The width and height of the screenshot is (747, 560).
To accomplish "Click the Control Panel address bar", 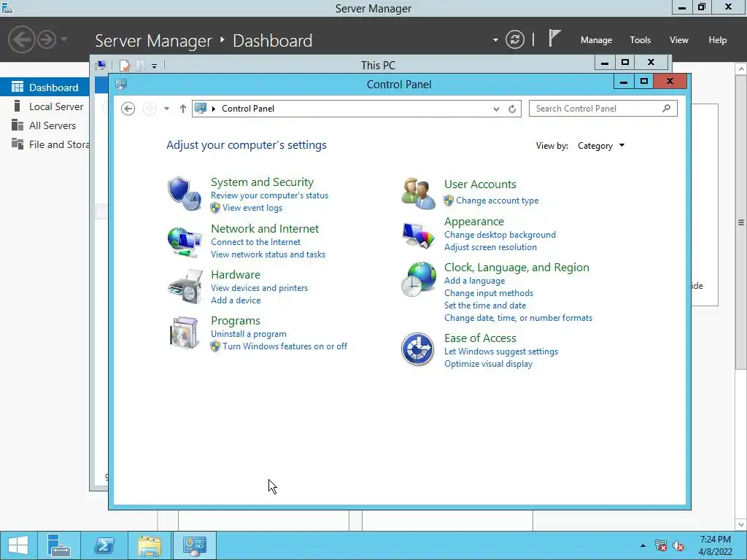I will coord(356,109).
